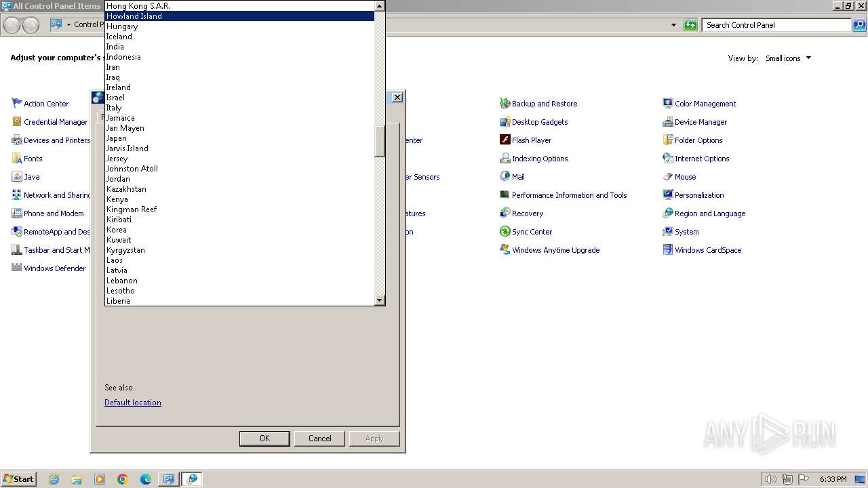Open Sync Center icon

pos(505,232)
